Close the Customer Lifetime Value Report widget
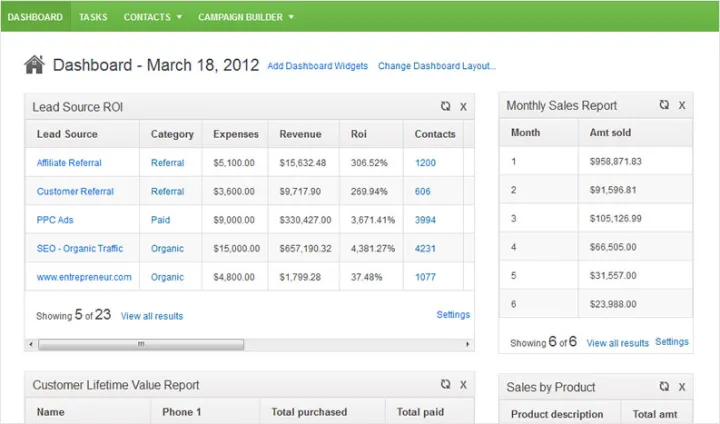 pos(463,384)
